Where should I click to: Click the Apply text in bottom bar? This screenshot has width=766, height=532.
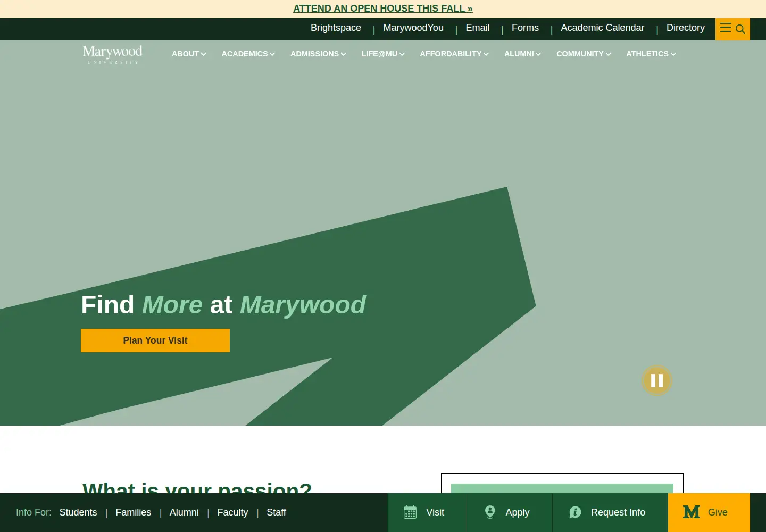[518, 512]
